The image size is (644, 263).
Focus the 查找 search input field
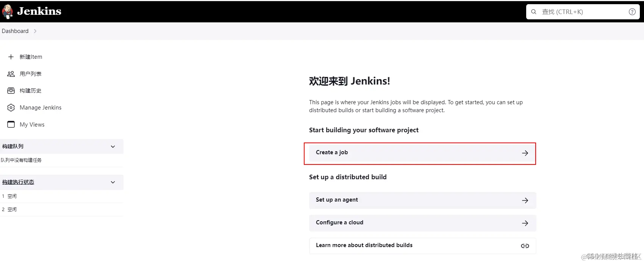[583, 12]
